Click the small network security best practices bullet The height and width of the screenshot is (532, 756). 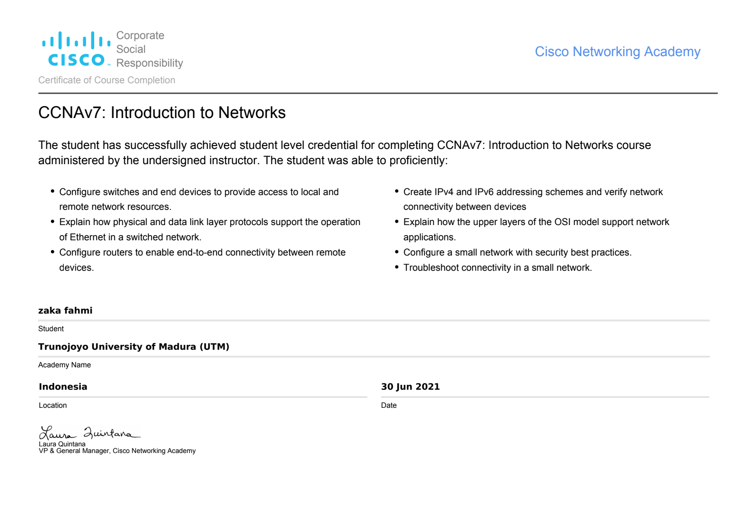pos(517,253)
